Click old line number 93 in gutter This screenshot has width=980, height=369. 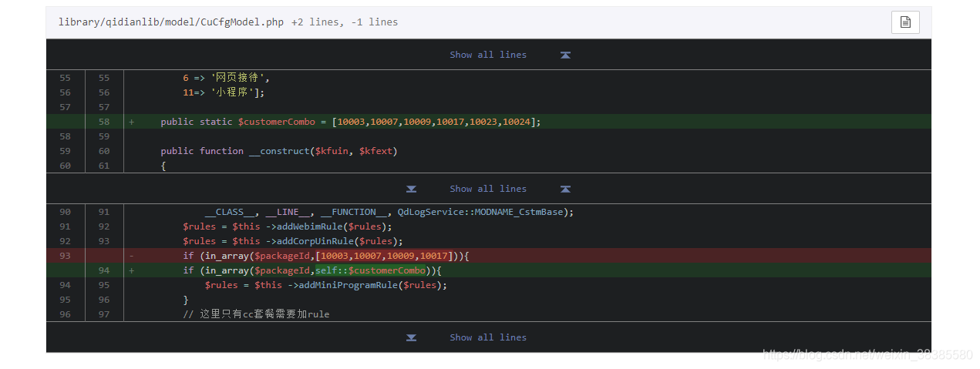click(65, 256)
